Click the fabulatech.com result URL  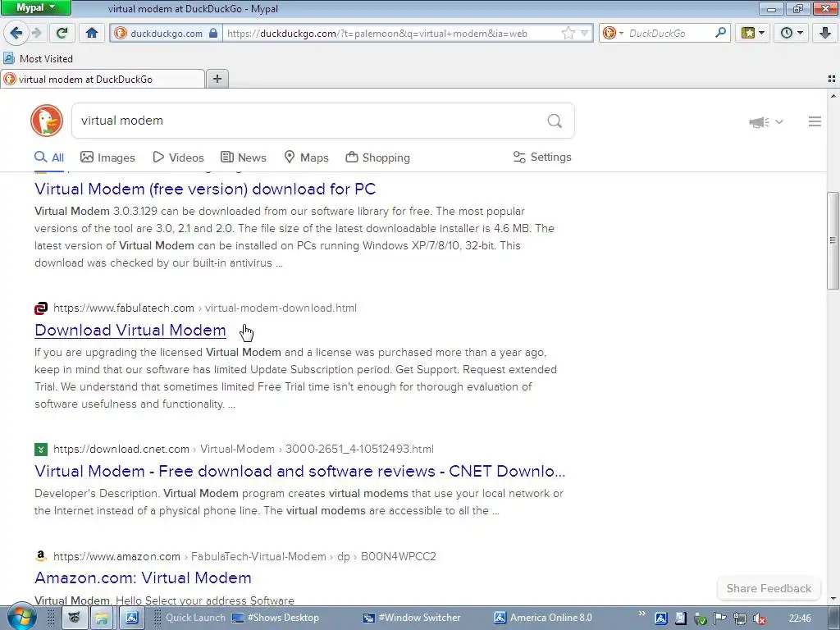[x=204, y=308]
